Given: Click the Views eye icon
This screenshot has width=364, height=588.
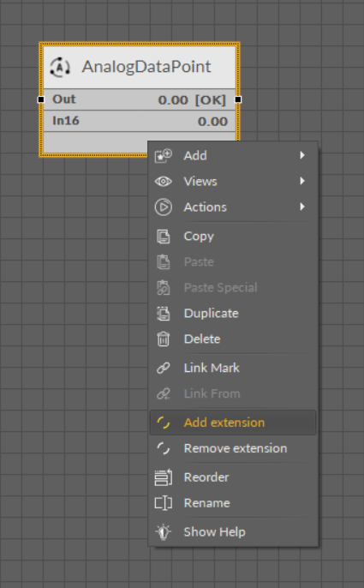Looking at the screenshot, I should pos(163,182).
